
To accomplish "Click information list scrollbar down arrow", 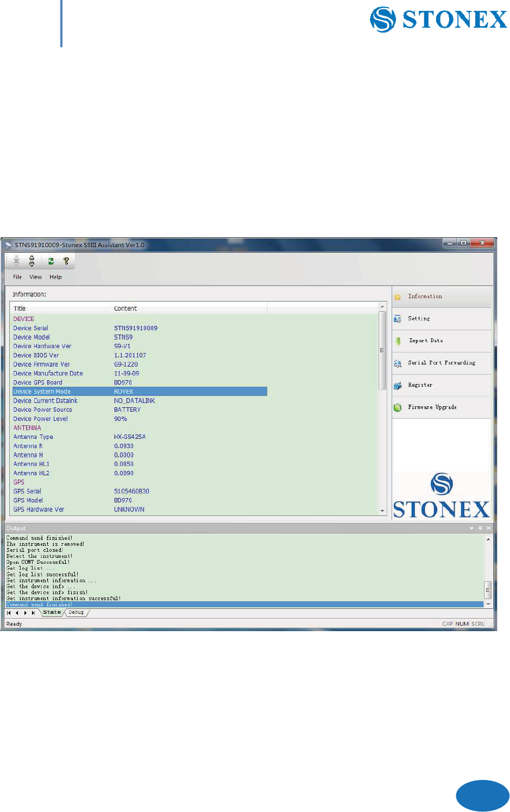I will (382, 511).
